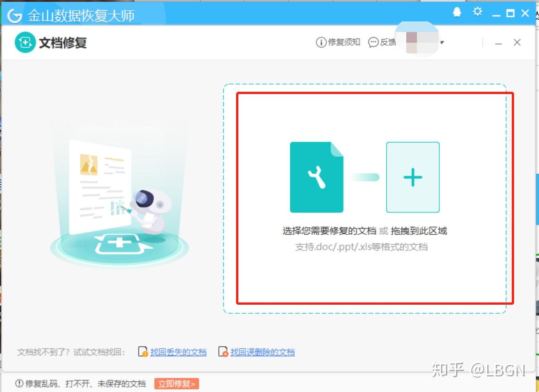Click the 反馈 chat bubble icon
The width and height of the screenshot is (539, 392).
coord(373,42)
